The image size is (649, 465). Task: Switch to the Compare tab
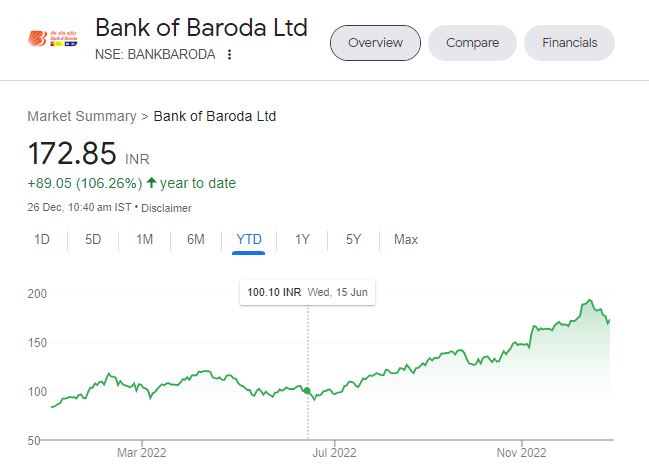[x=472, y=43]
